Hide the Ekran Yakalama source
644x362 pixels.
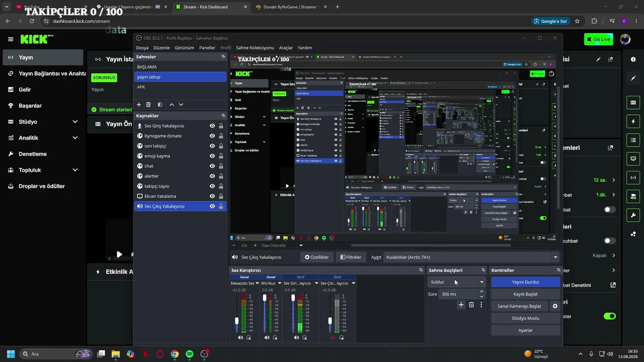coord(212,196)
